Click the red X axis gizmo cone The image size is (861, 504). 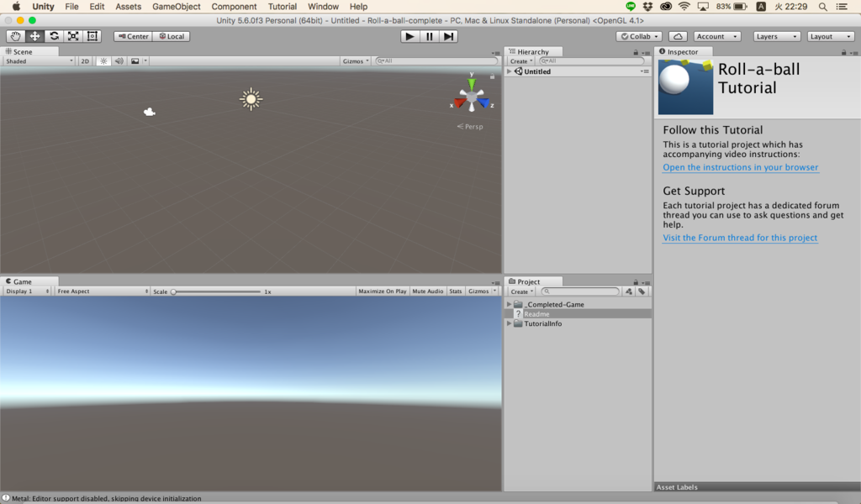tap(460, 103)
